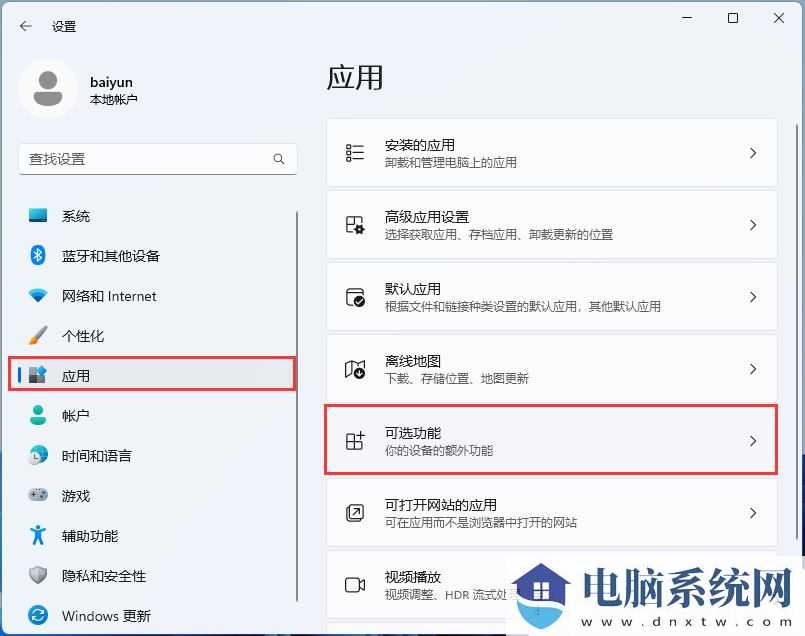
Task: Expand the 安装的应用 row chevron
Action: [753, 152]
